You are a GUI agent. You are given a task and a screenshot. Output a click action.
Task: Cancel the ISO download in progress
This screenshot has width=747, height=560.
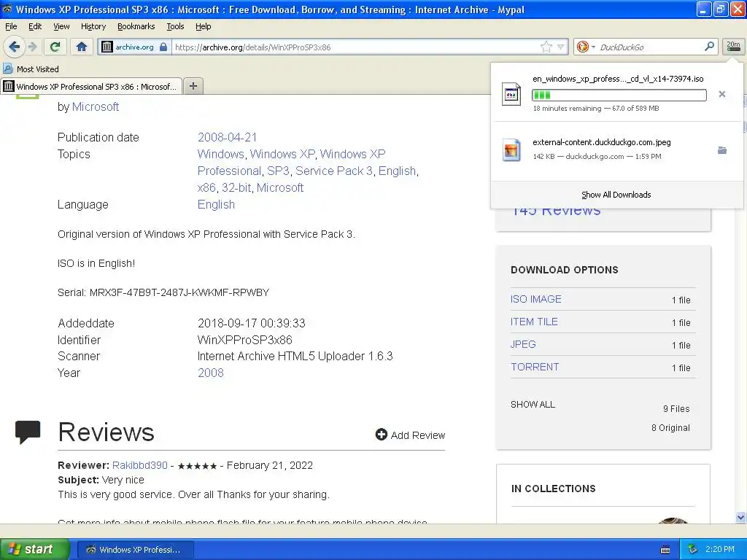[722, 94]
